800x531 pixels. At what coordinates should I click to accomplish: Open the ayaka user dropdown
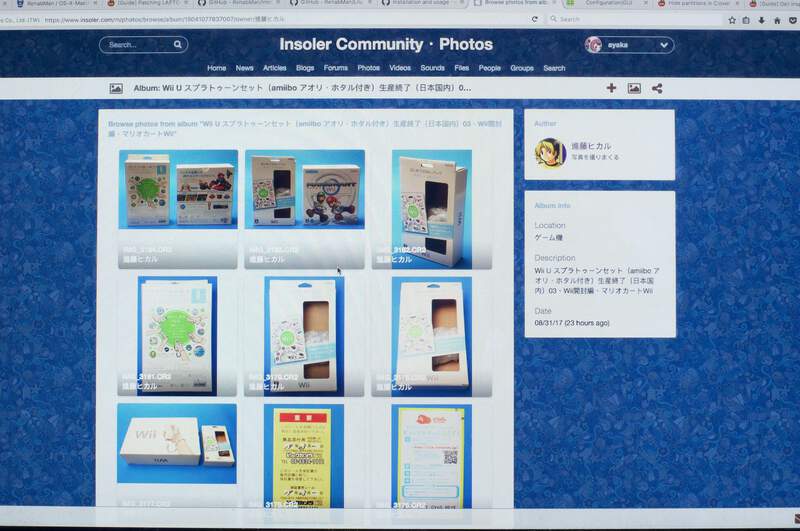[630, 45]
